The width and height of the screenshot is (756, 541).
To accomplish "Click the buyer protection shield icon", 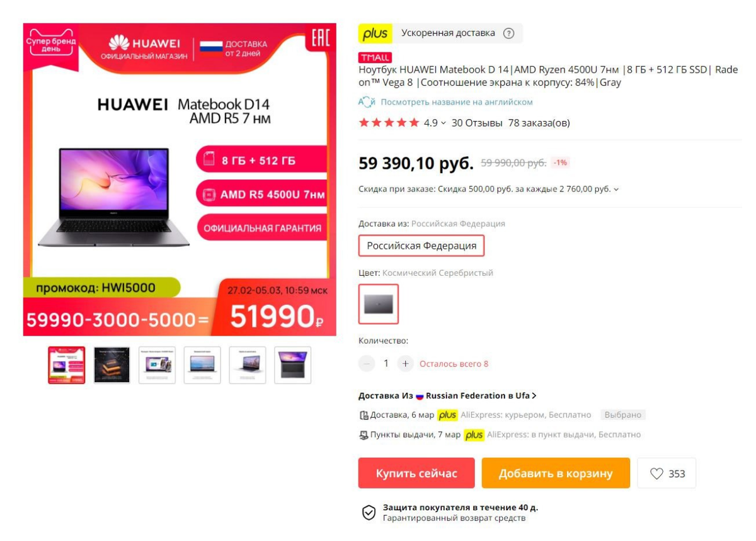I will [369, 513].
